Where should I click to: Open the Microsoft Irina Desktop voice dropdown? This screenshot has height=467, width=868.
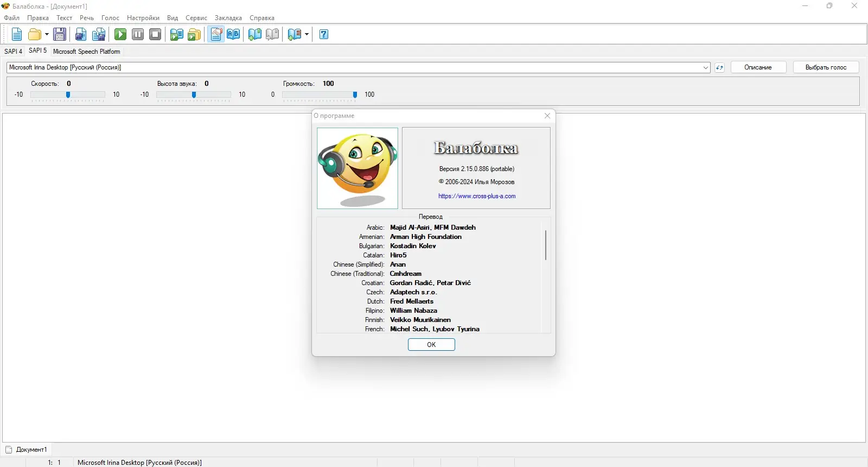tap(705, 67)
